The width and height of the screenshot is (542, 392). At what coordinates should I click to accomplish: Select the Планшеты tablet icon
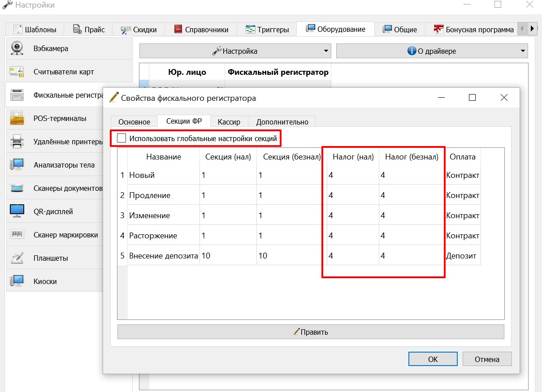tap(17, 258)
